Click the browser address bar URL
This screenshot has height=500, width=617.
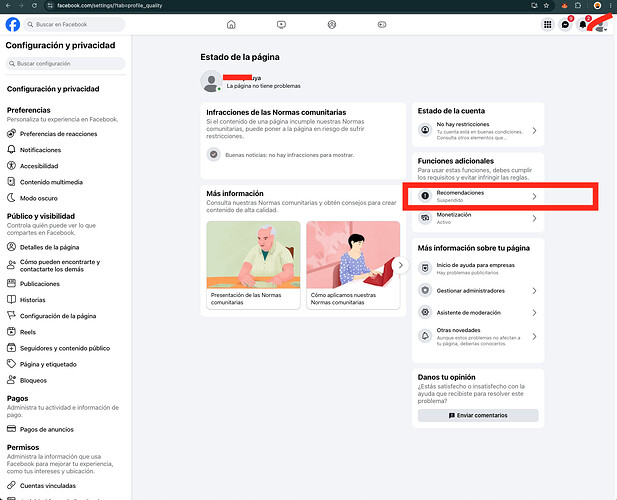tap(109, 6)
